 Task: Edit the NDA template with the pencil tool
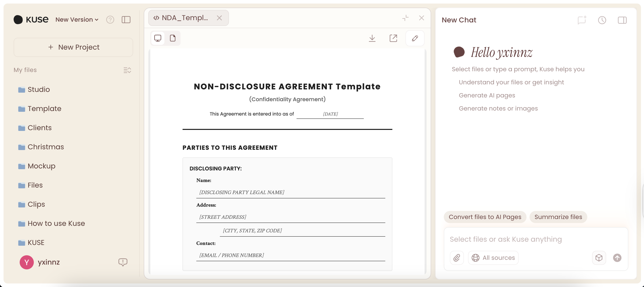(x=415, y=38)
